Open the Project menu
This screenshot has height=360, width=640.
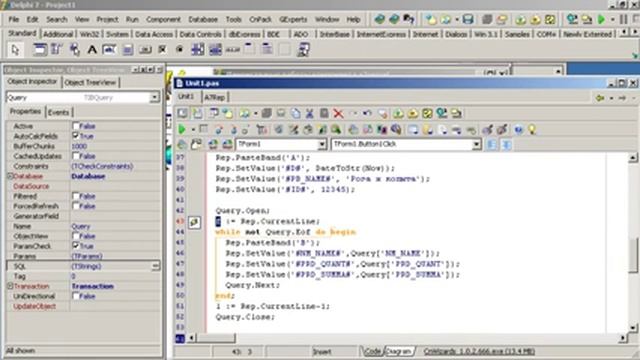tap(107, 19)
